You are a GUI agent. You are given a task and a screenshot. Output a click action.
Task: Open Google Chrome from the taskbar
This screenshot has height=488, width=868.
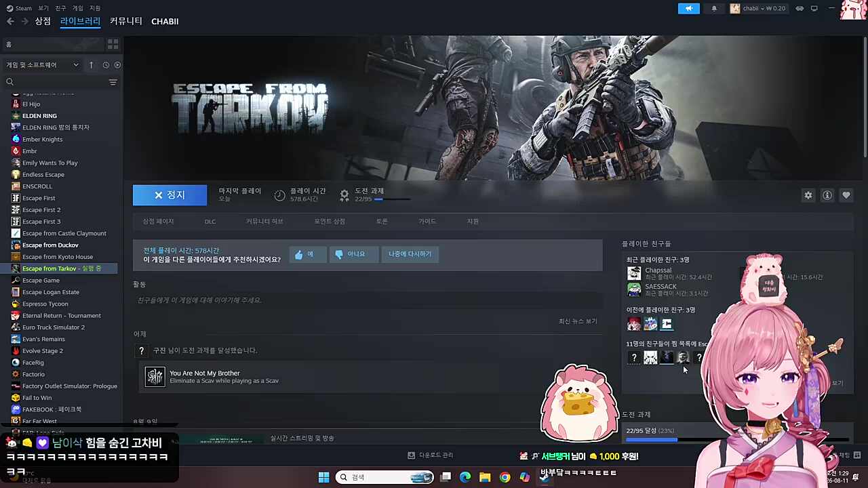click(505, 477)
